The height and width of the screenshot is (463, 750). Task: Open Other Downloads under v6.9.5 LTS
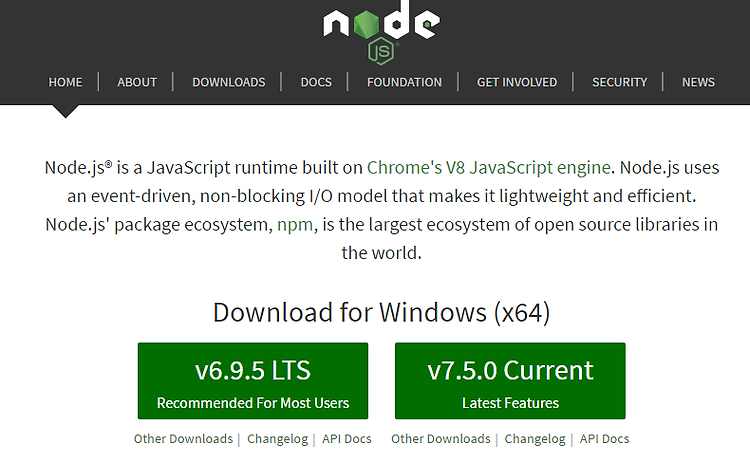[183, 439]
